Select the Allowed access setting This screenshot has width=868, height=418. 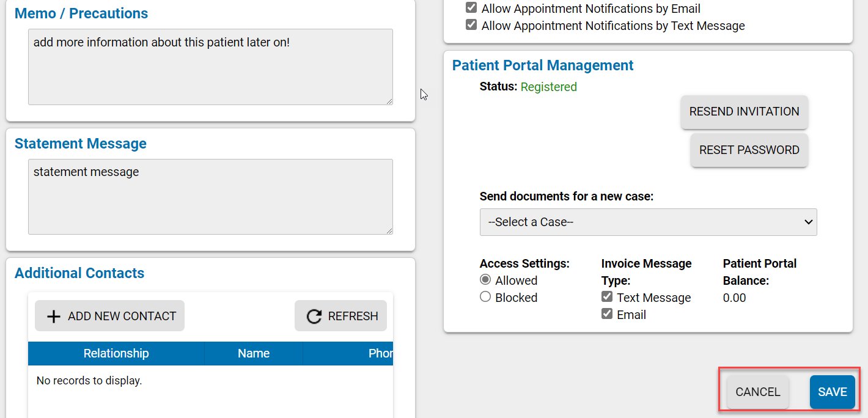[x=485, y=279]
